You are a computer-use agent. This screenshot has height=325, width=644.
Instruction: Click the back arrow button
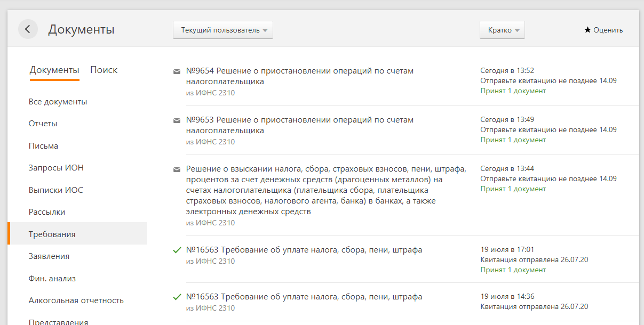tap(28, 29)
